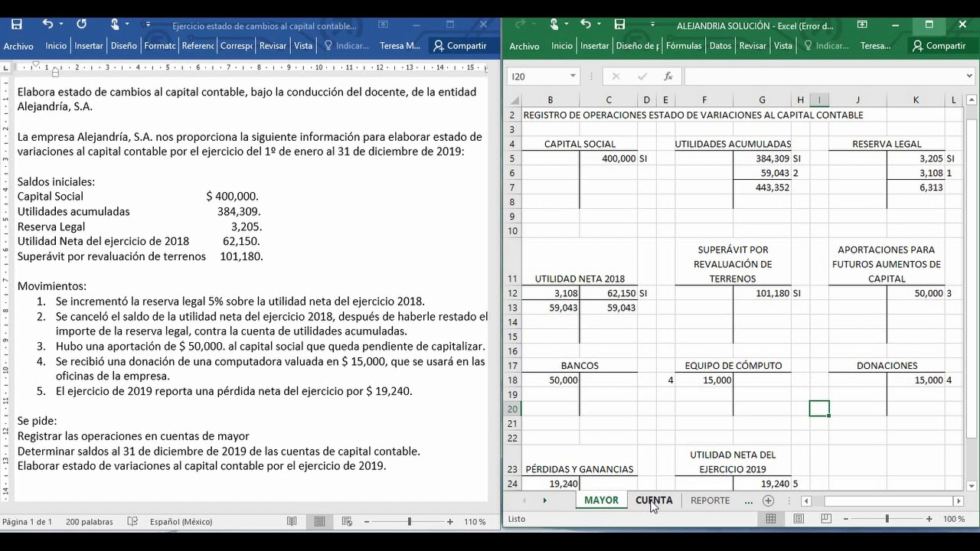Click the formula bar cancel X icon
Viewport: 980px width, 551px height.
pos(616,77)
